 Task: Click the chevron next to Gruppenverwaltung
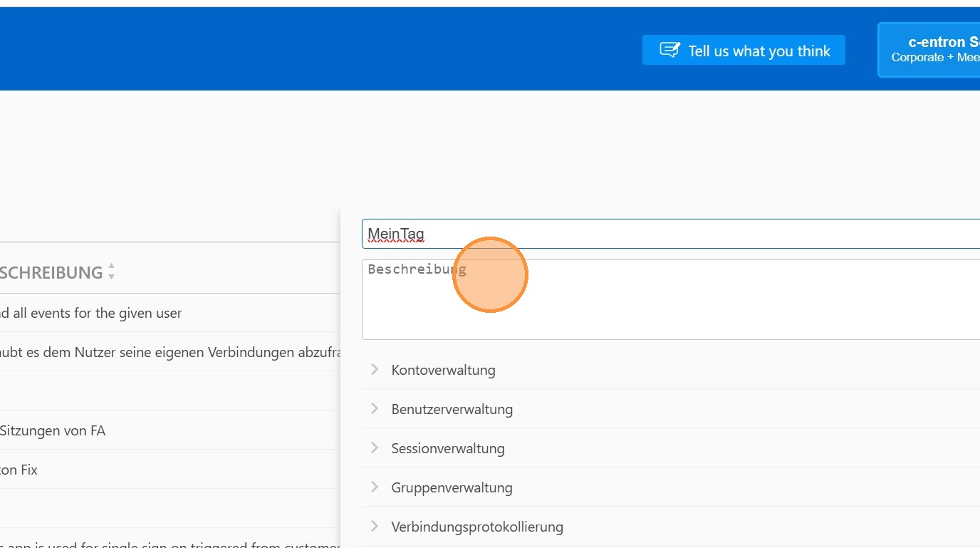pos(375,487)
